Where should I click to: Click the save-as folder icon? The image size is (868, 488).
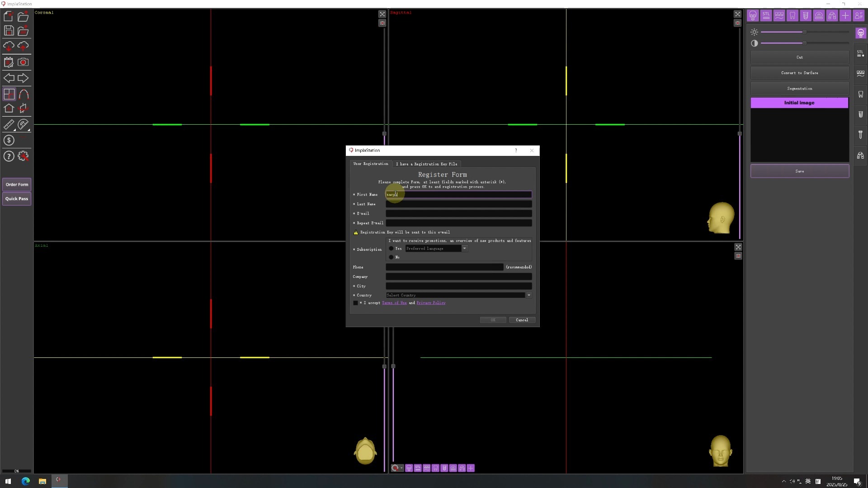click(23, 31)
